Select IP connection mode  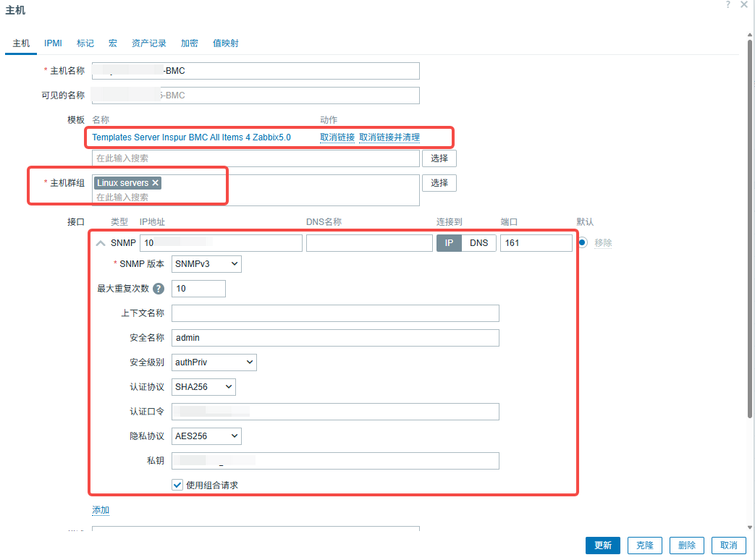pyautogui.click(x=449, y=243)
